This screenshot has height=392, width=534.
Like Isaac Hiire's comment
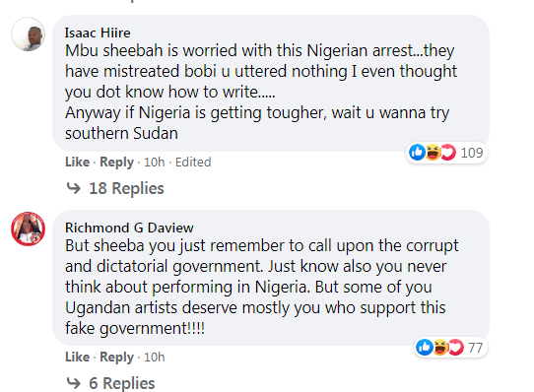(x=77, y=163)
